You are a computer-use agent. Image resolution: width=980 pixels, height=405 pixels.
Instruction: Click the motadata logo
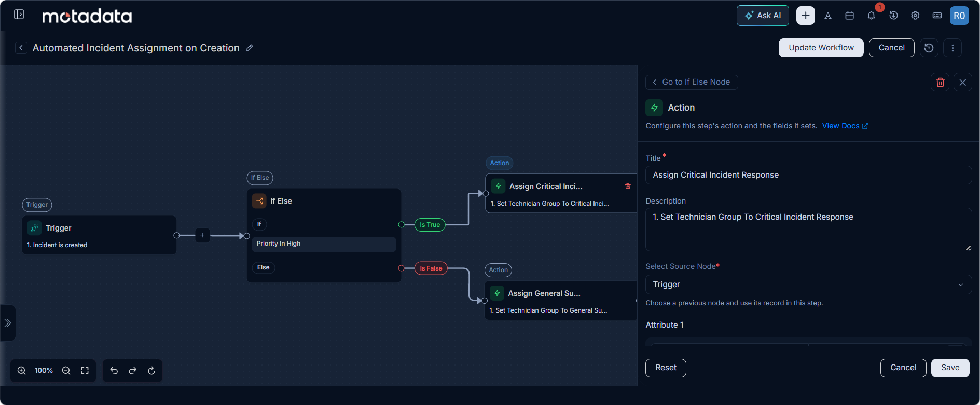(x=87, y=16)
